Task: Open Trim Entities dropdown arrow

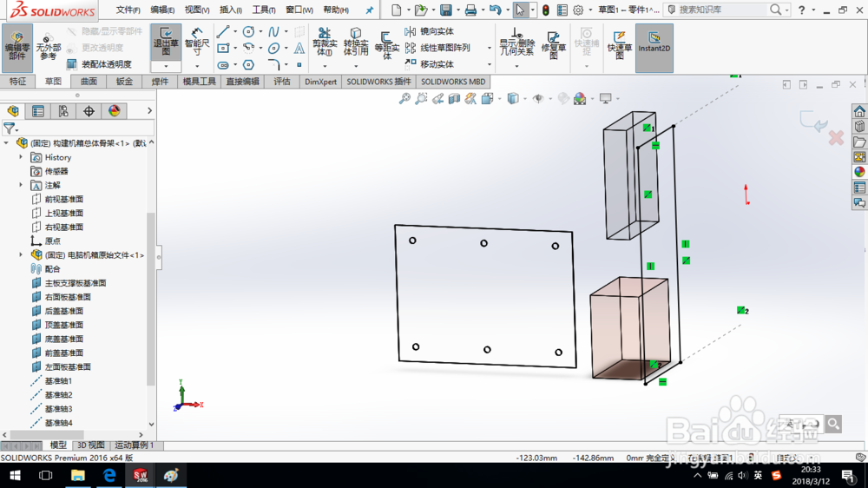Action: [x=325, y=67]
